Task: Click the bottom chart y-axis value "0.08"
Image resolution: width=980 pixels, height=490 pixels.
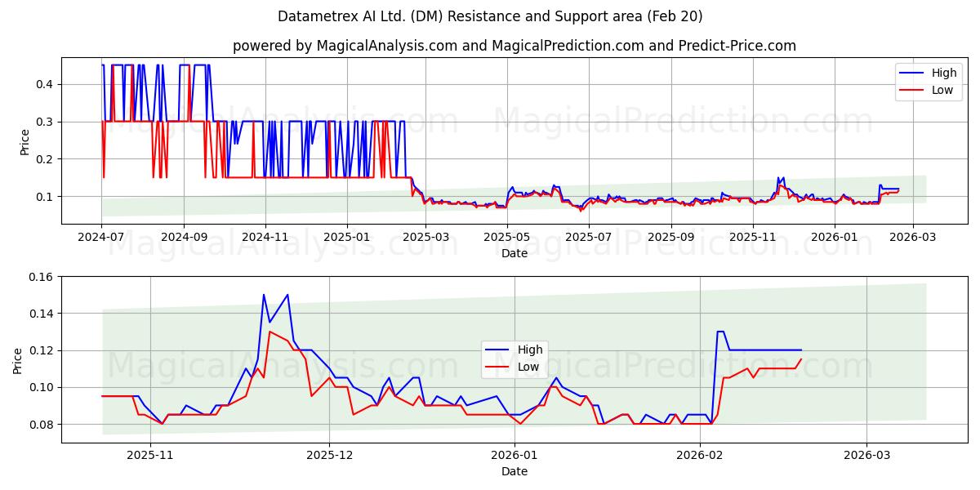Action: 42,425
